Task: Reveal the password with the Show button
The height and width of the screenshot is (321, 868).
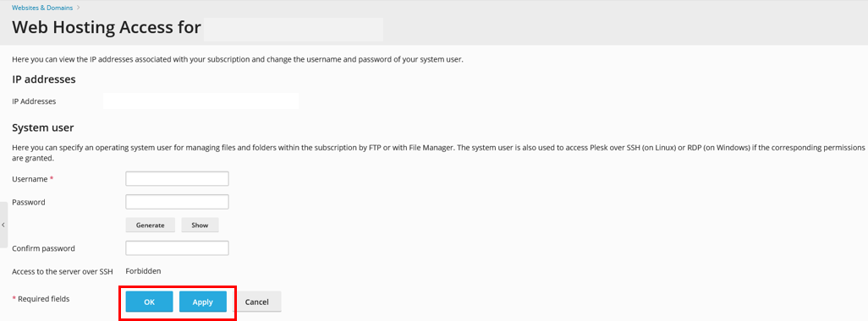Action: point(200,225)
